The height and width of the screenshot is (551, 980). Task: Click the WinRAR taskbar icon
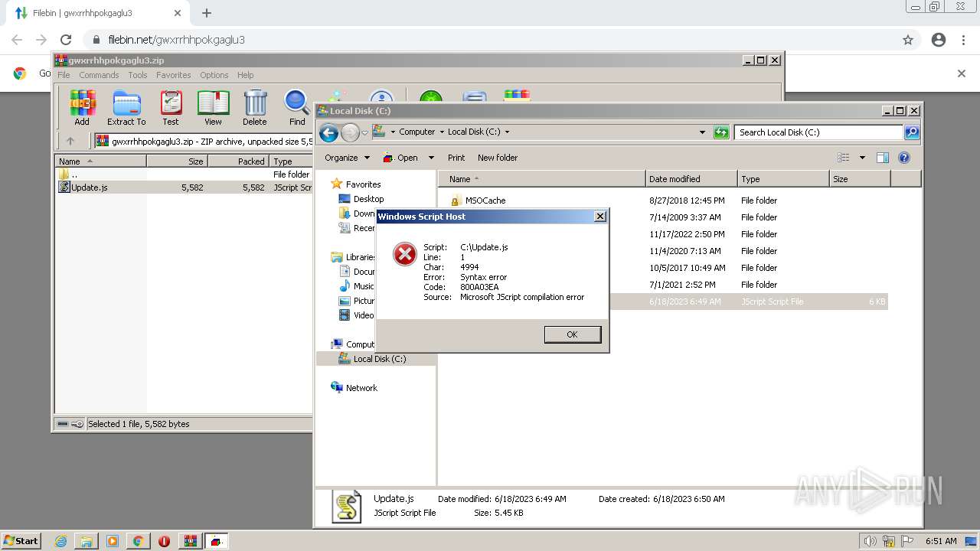[190, 541]
